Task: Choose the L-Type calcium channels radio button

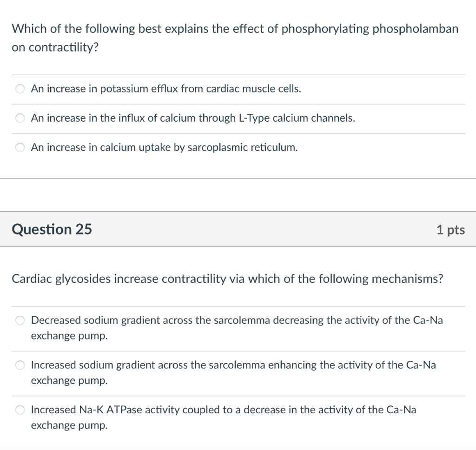Action: coord(20,118)
